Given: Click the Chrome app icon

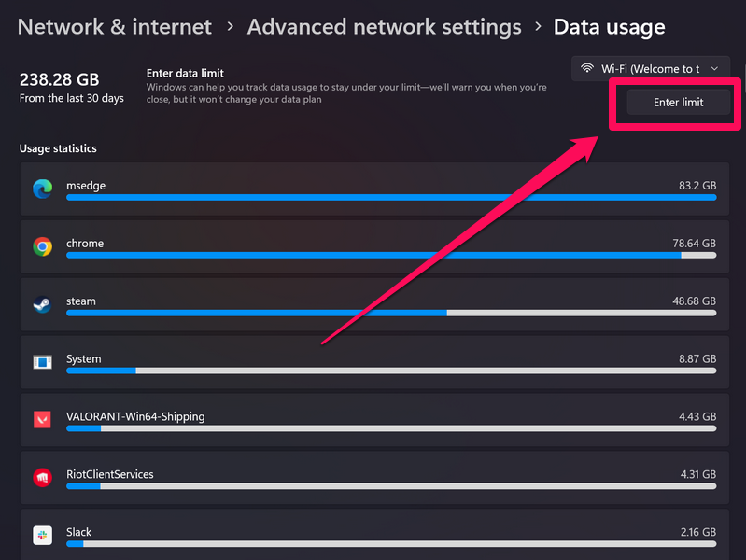Looking at the screenshot, I should coord(42,246).
